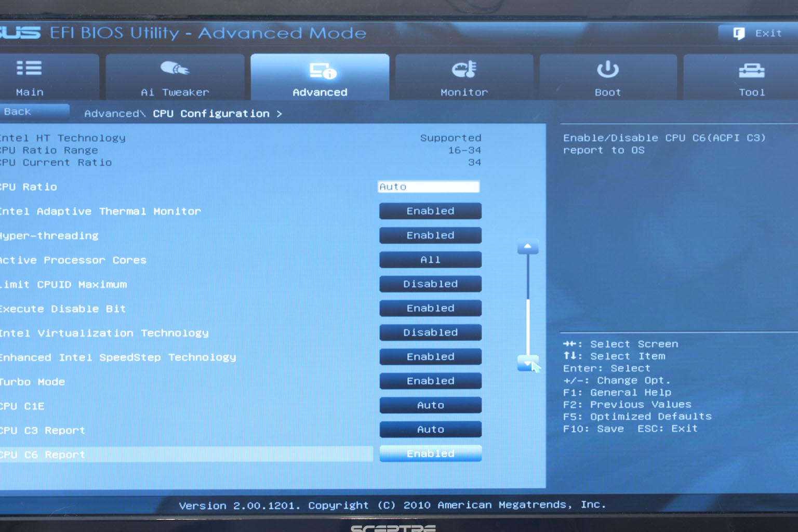Select the 'CPU Current Ratio' label
This screenshot has width=798, height=532.
click(56, 163)
